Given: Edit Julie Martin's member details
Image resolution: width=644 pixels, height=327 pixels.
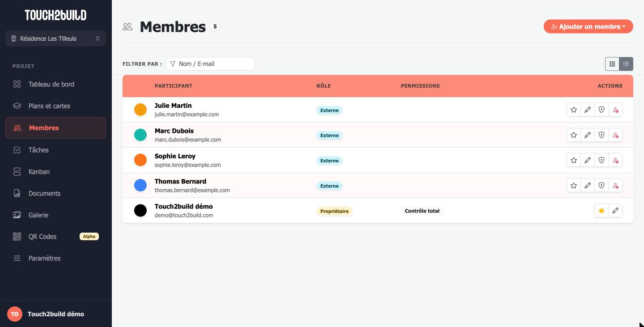Looking at the screenshot, I should 588,110.
